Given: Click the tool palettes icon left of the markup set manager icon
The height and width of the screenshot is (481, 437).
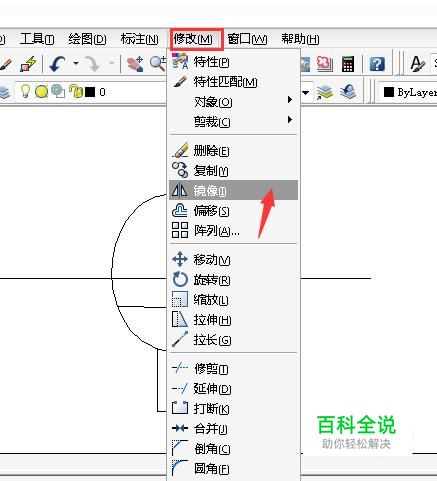Looking at the screenshot, I should click(305, 64).
